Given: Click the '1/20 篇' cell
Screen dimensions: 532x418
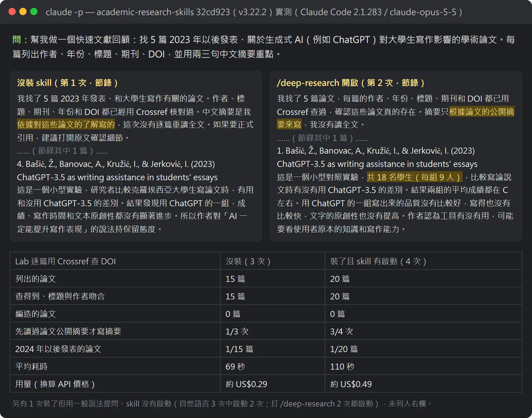Looking at the screenshot, I should [344, 349].
